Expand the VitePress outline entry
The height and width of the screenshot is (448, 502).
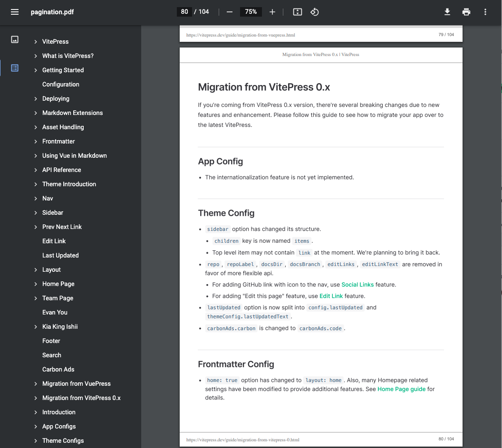[x=35, y=41]
